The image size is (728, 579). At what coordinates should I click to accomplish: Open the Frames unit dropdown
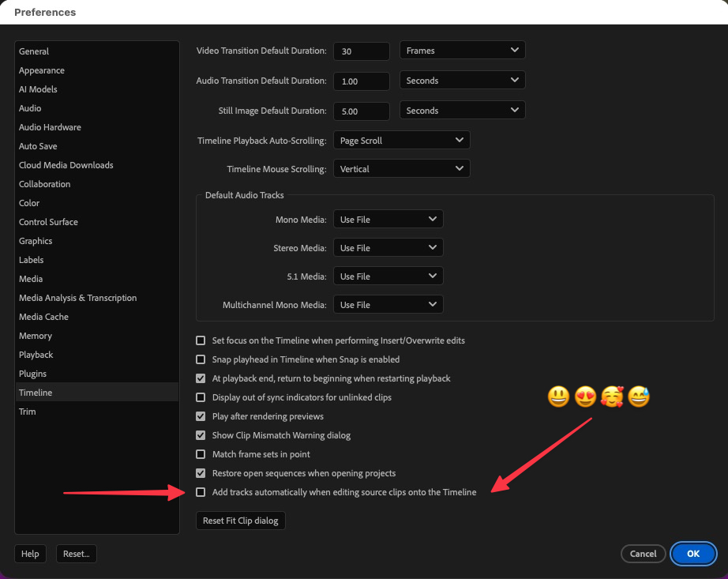click(463, 50)
